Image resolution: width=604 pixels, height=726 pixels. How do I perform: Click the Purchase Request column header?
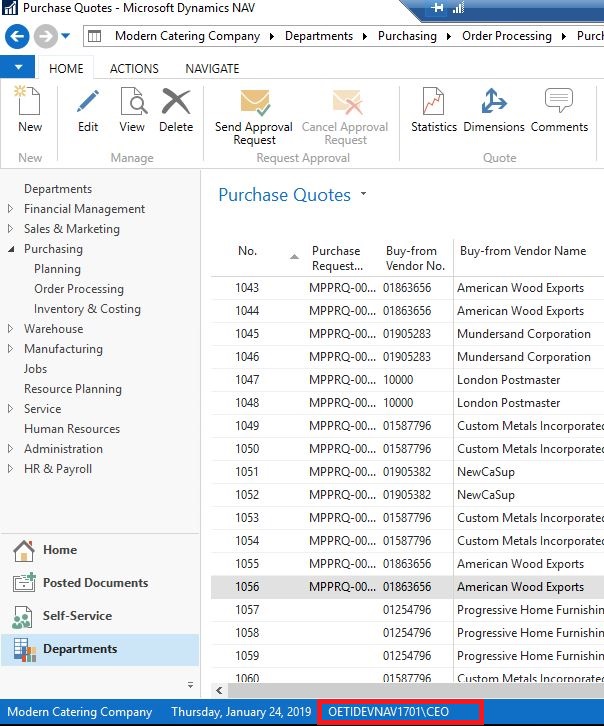click(x=337, y=258)
